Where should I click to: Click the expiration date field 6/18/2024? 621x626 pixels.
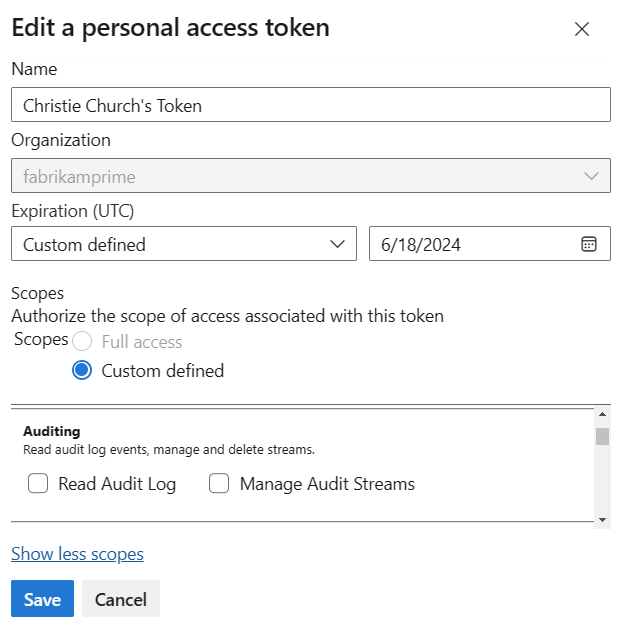point(470,244)
